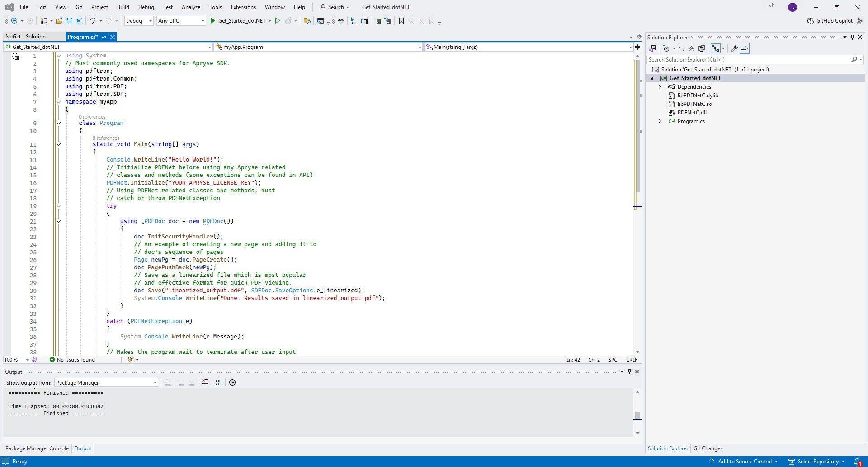This screenshot has height=467, width=868.
Task: Click the Navigate Backward arrow
Action: tap(14, 21)
